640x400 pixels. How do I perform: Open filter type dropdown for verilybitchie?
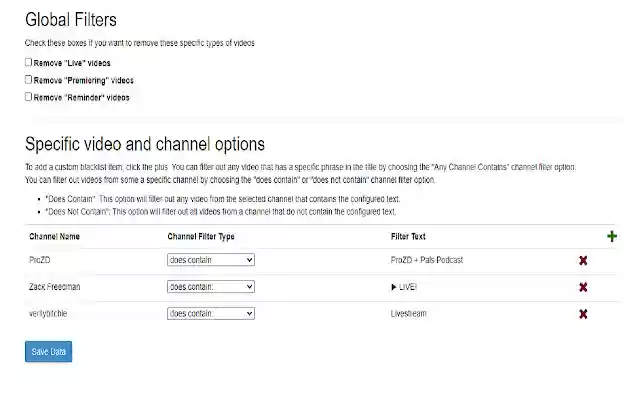tap(211, 313)
